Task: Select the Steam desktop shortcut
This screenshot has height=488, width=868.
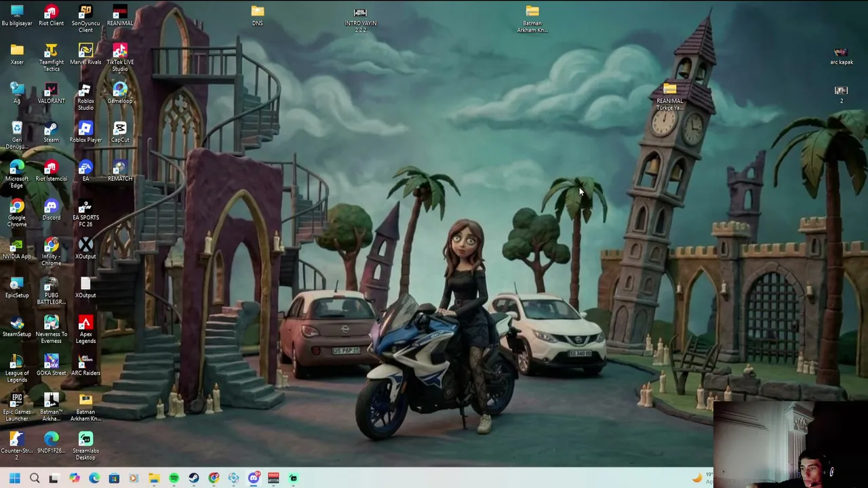Action: (x=51, y=132)
